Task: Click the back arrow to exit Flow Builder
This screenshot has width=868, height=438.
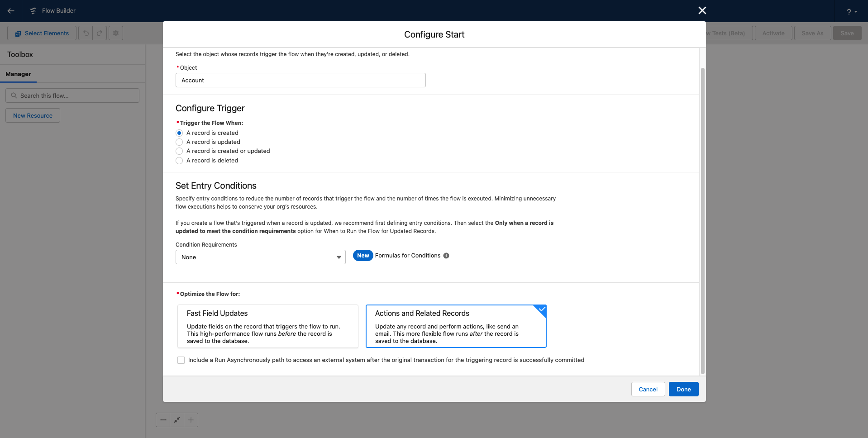Action: click(x=11, y=11)
